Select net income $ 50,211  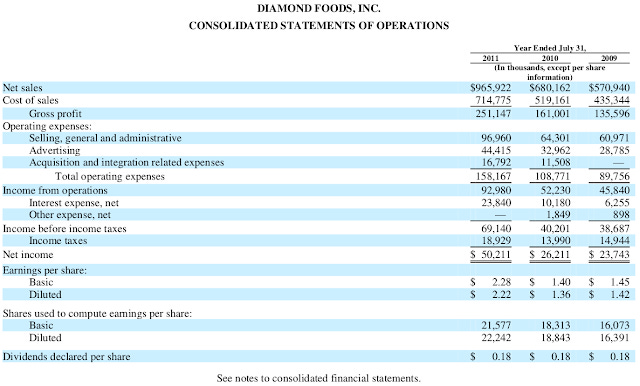tap(491, 255)
